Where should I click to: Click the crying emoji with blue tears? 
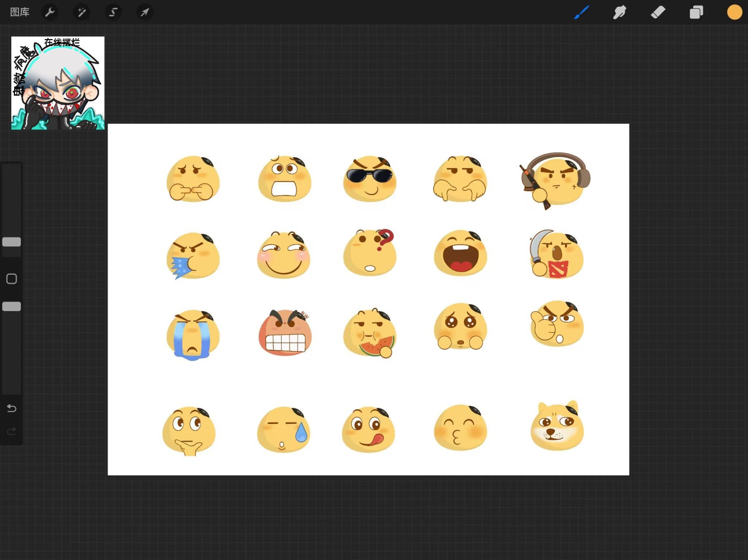pos(193,335)
